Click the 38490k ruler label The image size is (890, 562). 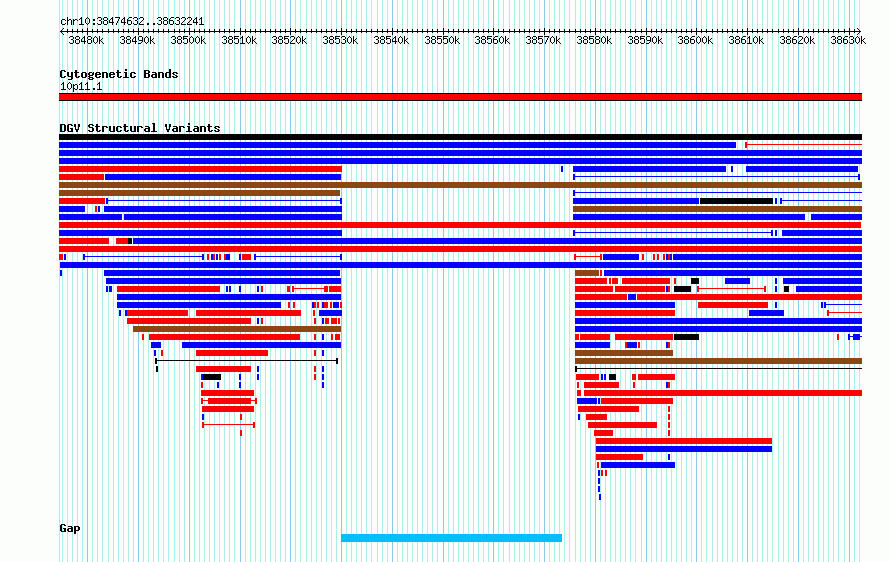[137, 40]
